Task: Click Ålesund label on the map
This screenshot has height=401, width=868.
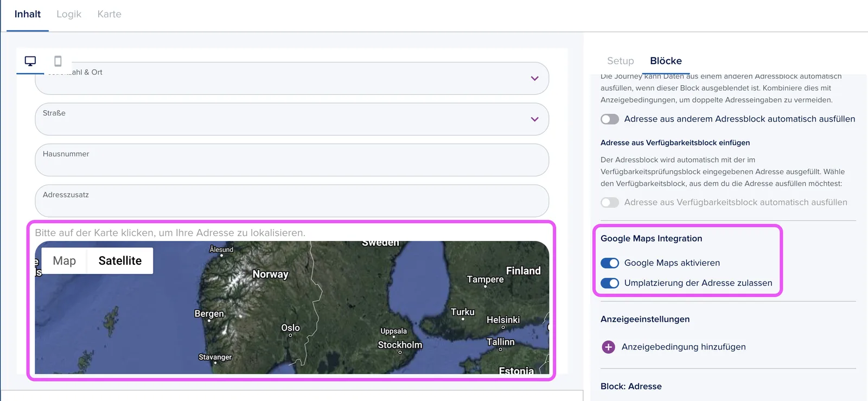Action: [x=221, y=250]
